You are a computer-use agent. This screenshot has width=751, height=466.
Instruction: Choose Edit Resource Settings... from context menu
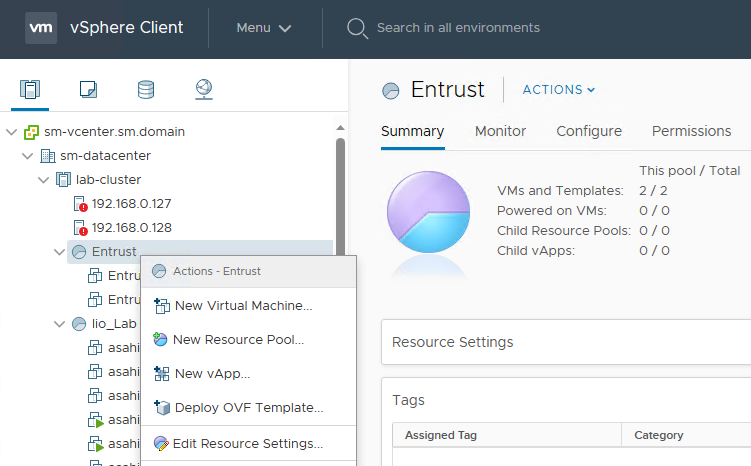click(249, 443)
